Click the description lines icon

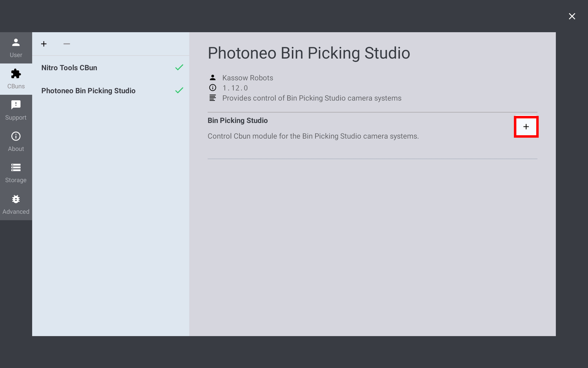[212, 98]
